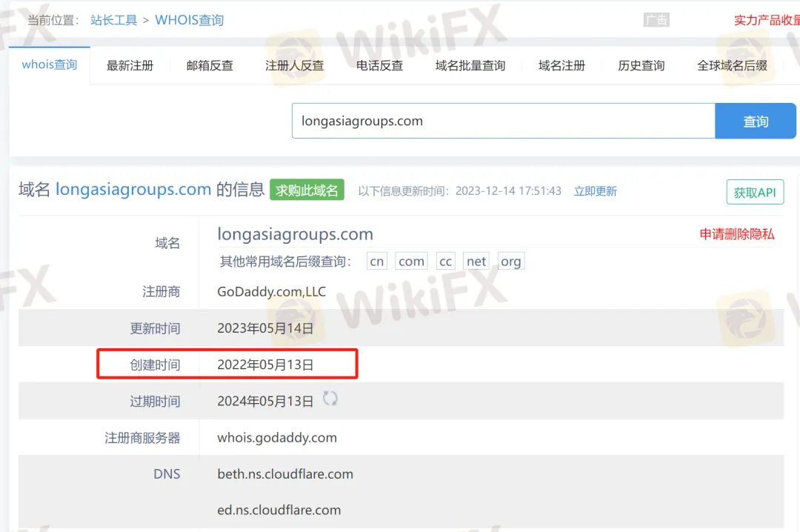Click the 过期时间 row label

(x=155, y=402)
